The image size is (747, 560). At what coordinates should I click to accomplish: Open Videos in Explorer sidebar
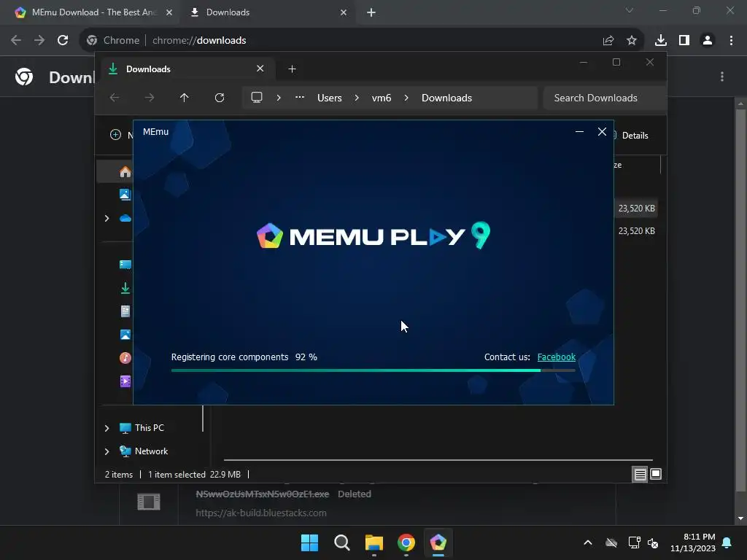click(125, 381)
